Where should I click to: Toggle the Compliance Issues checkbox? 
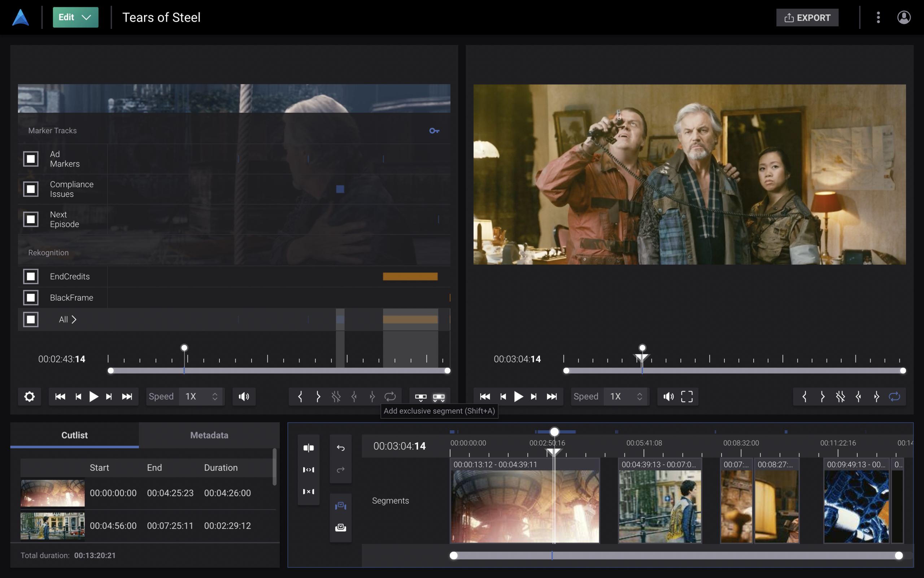31,189
